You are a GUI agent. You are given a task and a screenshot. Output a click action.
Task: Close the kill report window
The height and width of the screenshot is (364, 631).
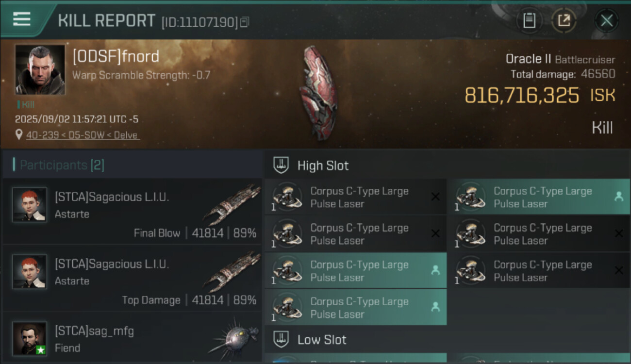point(606,21)
